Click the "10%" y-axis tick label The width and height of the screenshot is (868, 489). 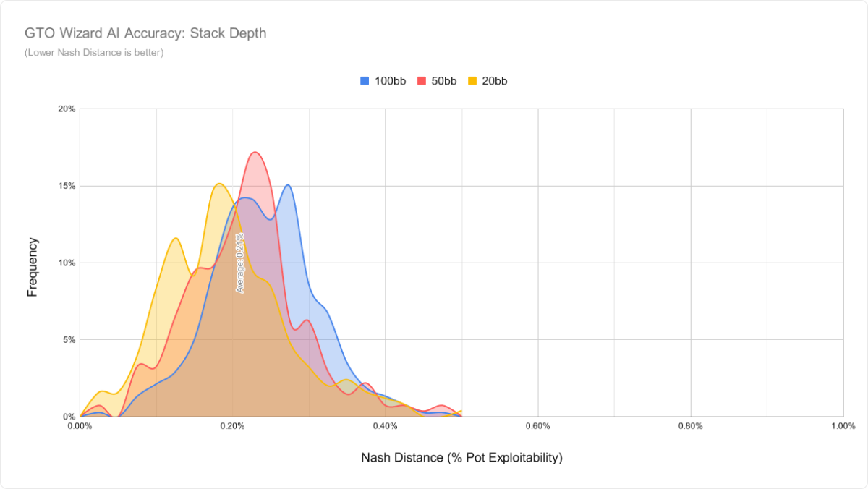point(67,263)
